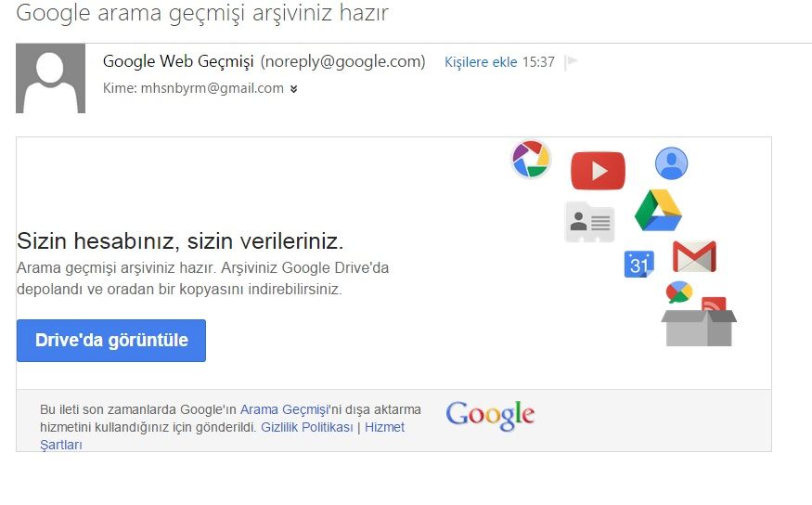Click the Calendar 31 icon
The image size is (812, 505).
pos(639,265)
